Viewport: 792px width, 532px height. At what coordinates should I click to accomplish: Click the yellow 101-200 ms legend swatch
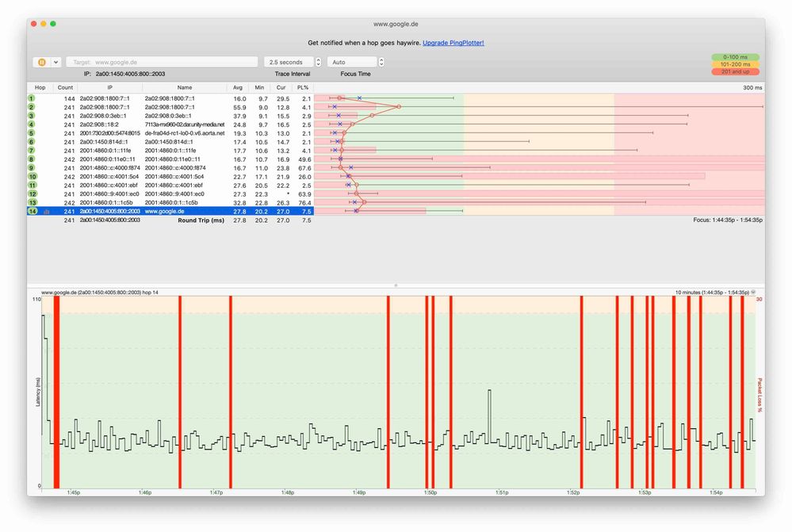click(735, 64)
